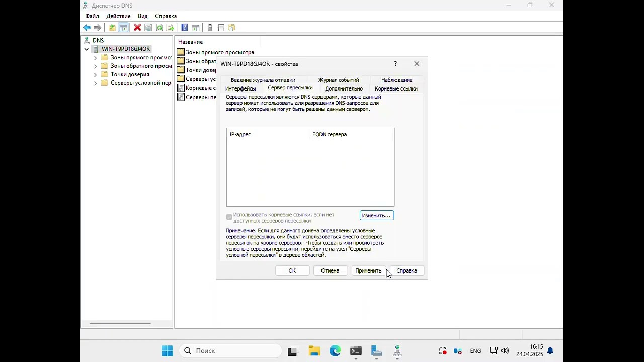Switch to 'Наблюдение' tab
The height and width of the screenshot is (362, 644).
tap(396, 80)
